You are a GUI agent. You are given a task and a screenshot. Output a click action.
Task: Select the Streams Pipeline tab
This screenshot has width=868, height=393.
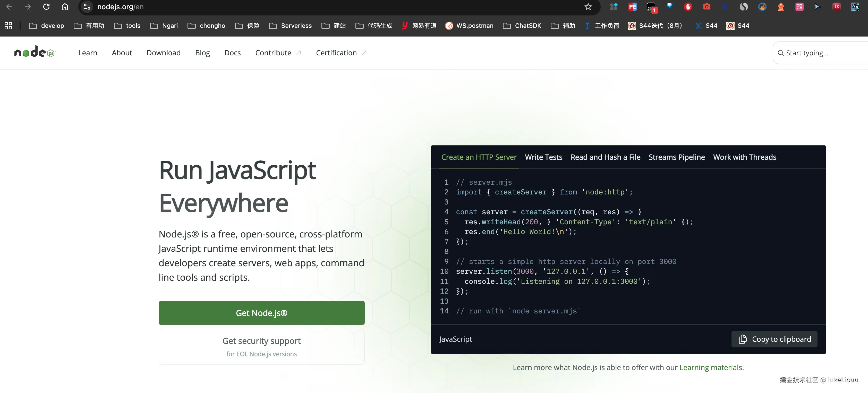click(x=676, y=157)
